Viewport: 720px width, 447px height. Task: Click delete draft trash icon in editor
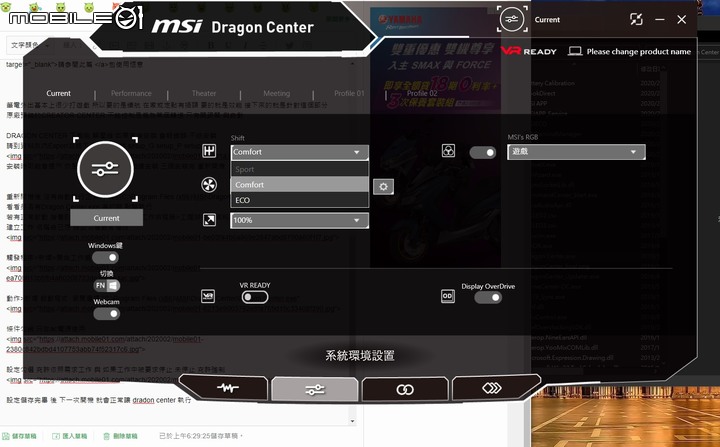click(x=107, y=436)
